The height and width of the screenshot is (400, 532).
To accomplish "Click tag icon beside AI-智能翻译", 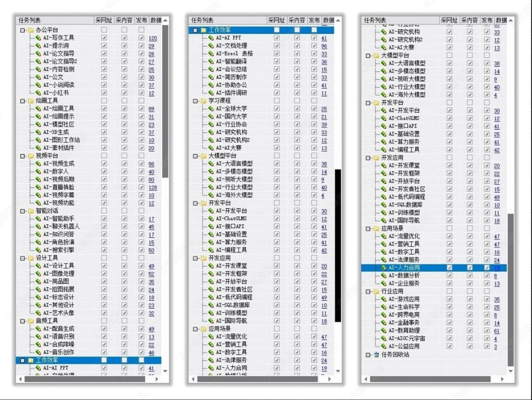I will 211,61.
